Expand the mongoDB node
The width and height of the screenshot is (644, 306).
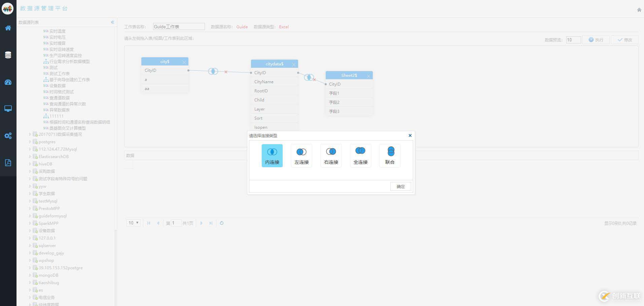pyautogui.click(x=30, y=275)
